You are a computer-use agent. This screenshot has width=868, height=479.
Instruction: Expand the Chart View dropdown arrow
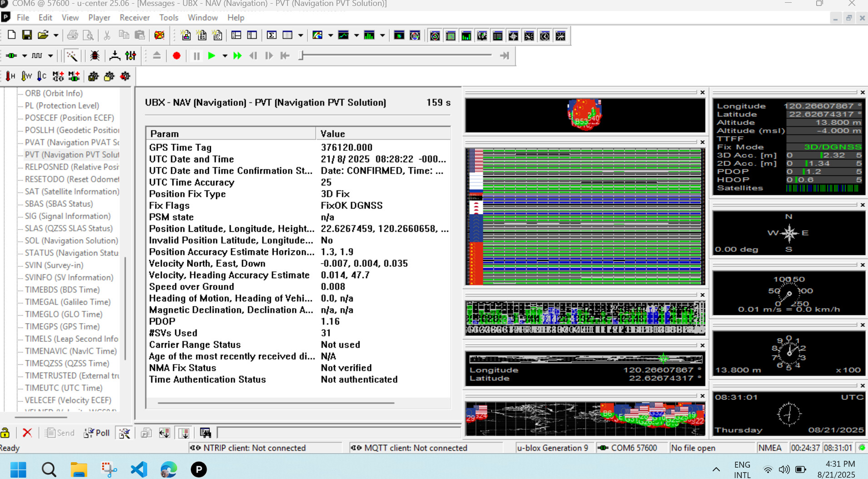click(x=330, y=35)
